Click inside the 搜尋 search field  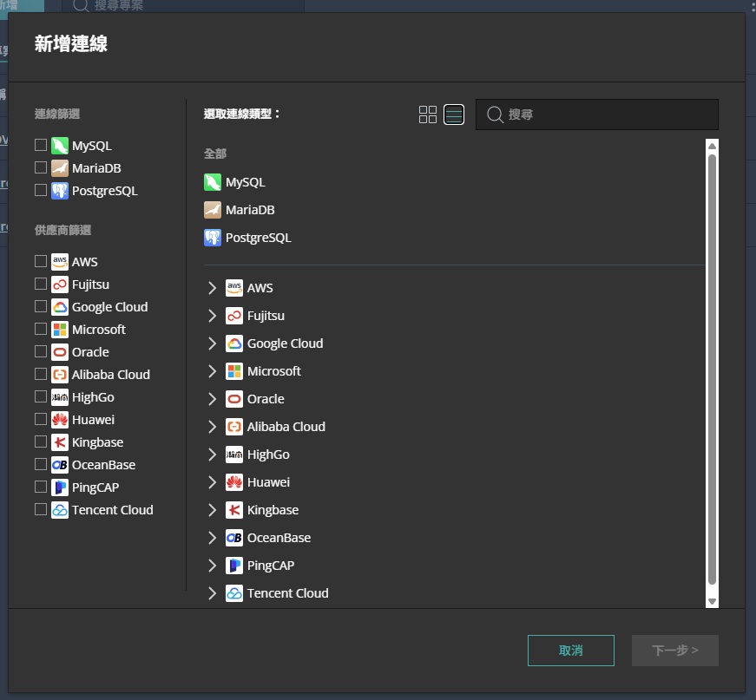(599, 114)
